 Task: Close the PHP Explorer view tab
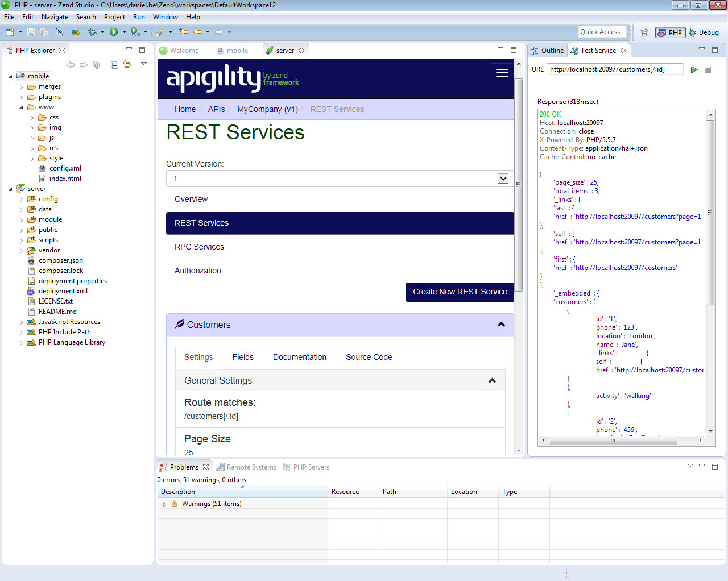pos(62,51)
